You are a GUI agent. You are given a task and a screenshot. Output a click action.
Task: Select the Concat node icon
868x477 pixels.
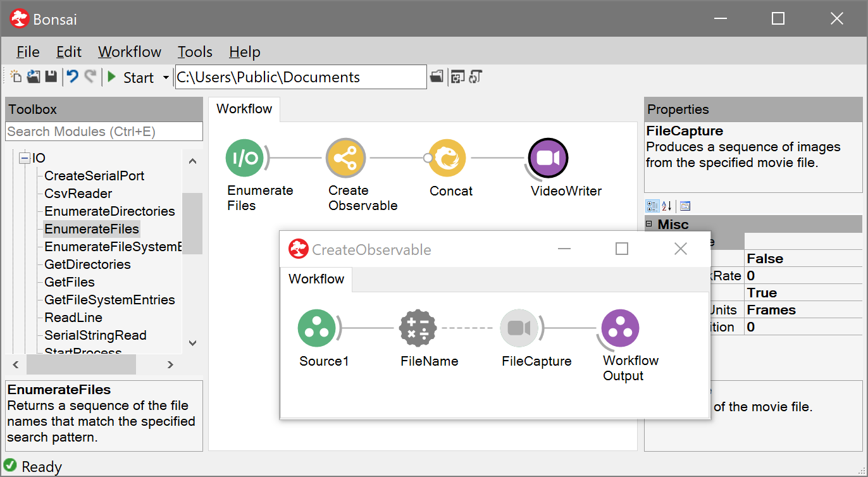pos(447,158)
